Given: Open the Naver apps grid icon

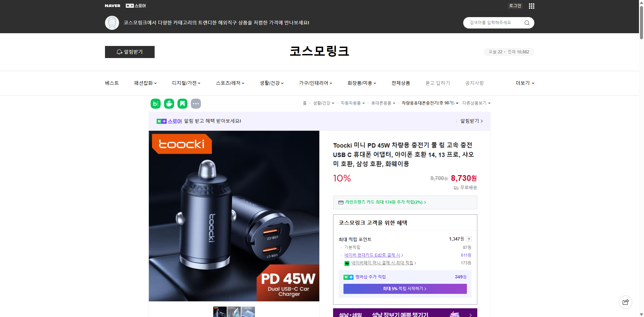Looking at the screenshot, I should (531, 6).
